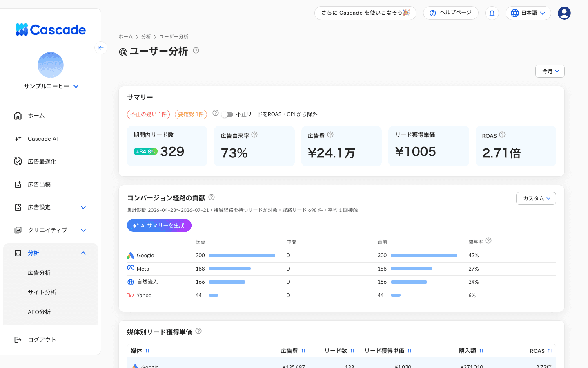Go to サイト分析 submenu item

pyautogui.click(x=42, y=292)
